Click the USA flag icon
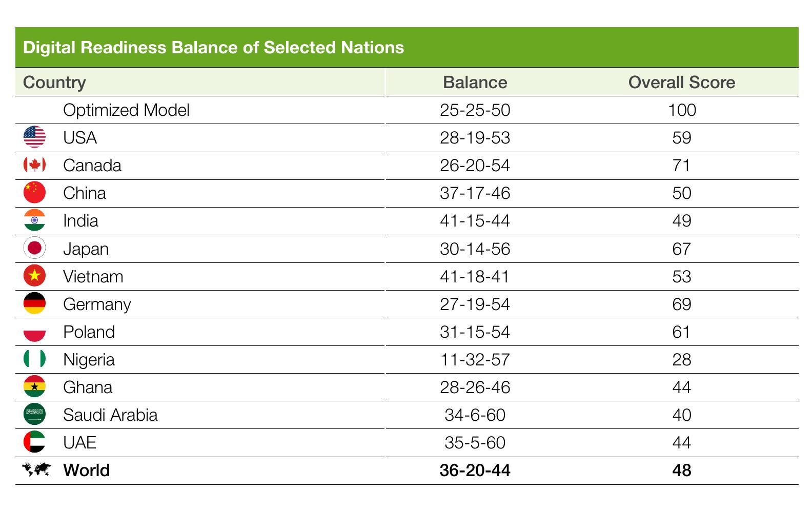812x512 pixels. [x=35, y=137]
